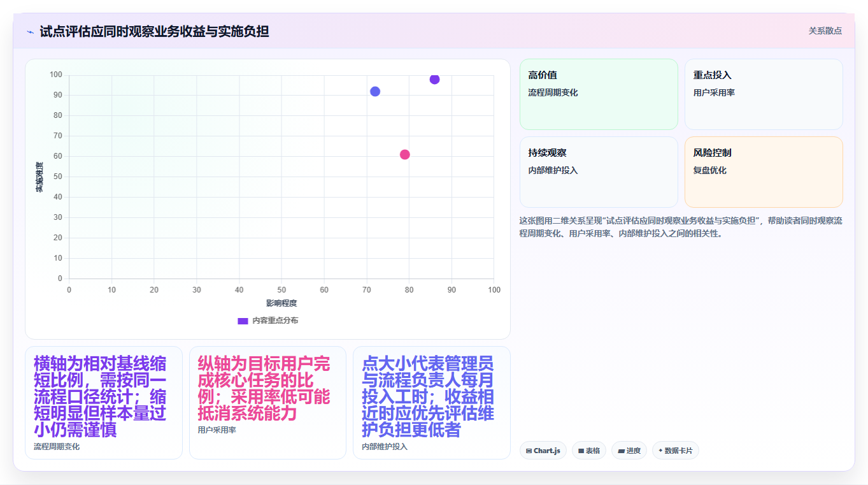Select the 进度 tag chip
Screen dimensions: 868x485
click(629, 451)
